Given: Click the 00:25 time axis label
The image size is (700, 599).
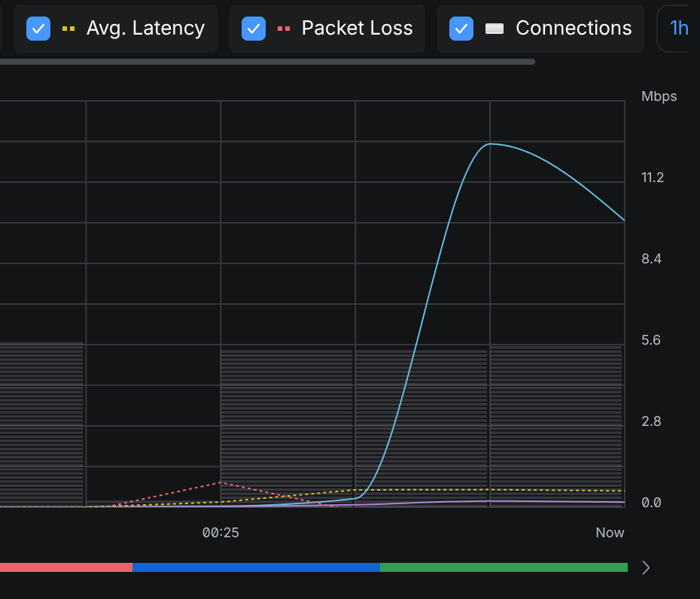Looking at the screenshot, I should (x=221, y=533).
